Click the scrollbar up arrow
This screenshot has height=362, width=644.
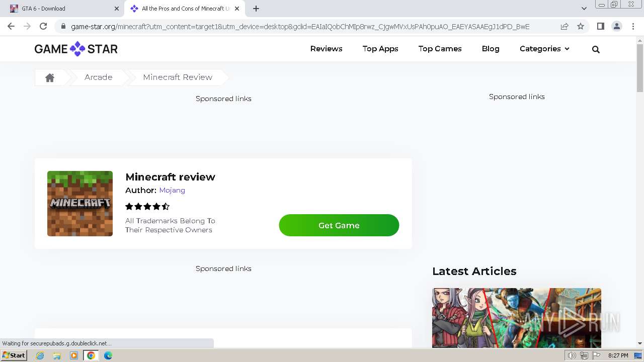pyautogui.click(x=639, y=40)
